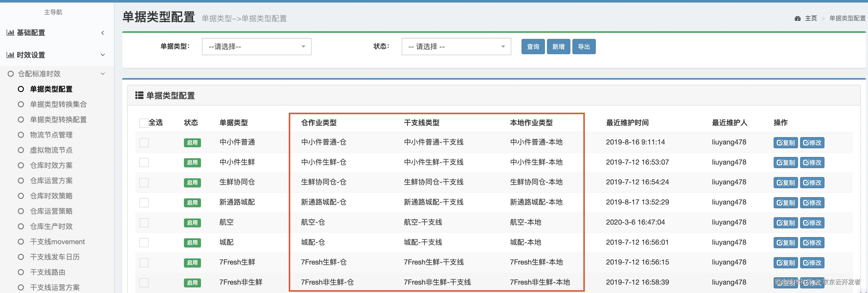
Task: Tick the checkbox for 中小件生鲜 row
Action: click(x=144, y=163)
